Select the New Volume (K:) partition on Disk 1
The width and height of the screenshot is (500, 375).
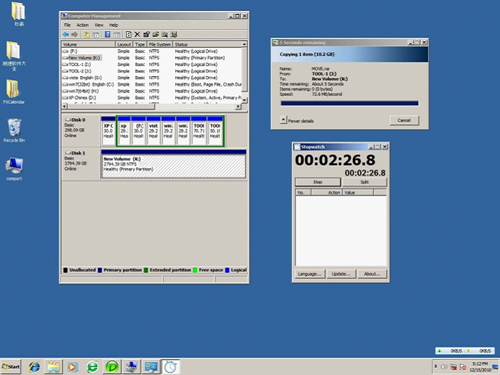pyautogui.click(x=173, y=164)
